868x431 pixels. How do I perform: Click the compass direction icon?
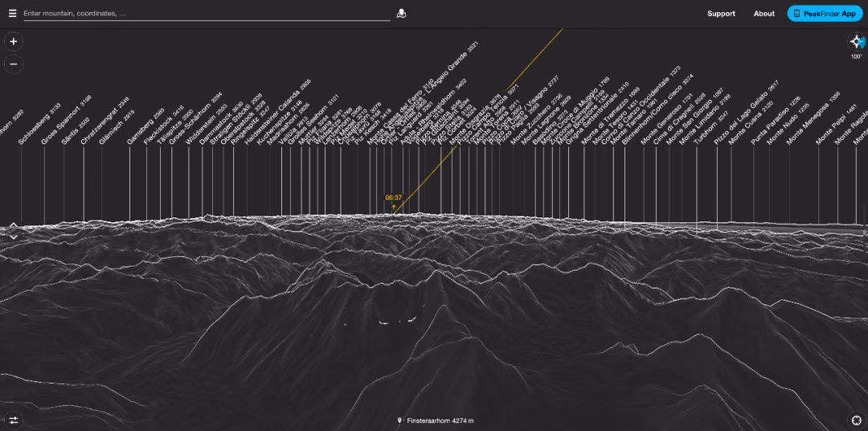pos(857,42)
